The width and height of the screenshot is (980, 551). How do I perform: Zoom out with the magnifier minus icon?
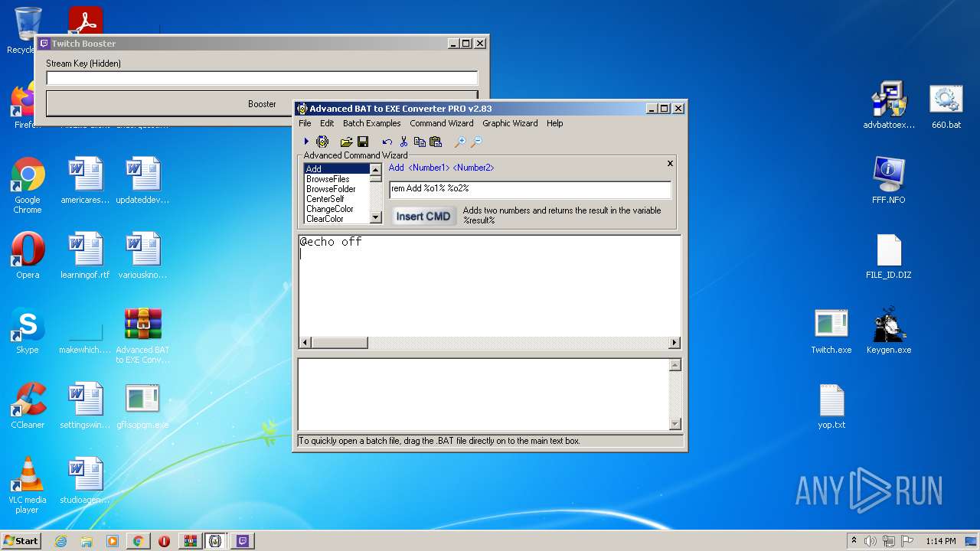pos(476,142)
